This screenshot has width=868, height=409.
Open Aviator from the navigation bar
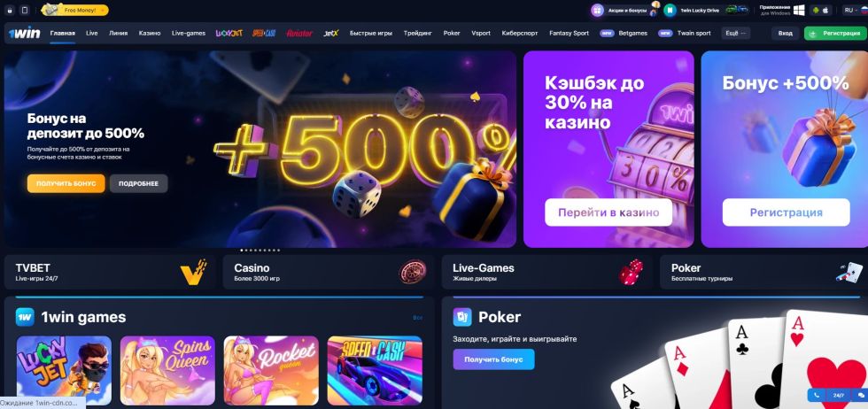click(299, 34)
